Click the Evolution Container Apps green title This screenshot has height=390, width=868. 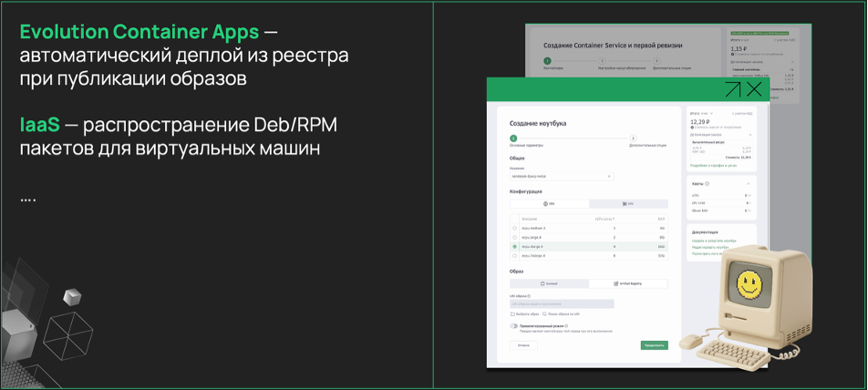(x=139, y=32)
